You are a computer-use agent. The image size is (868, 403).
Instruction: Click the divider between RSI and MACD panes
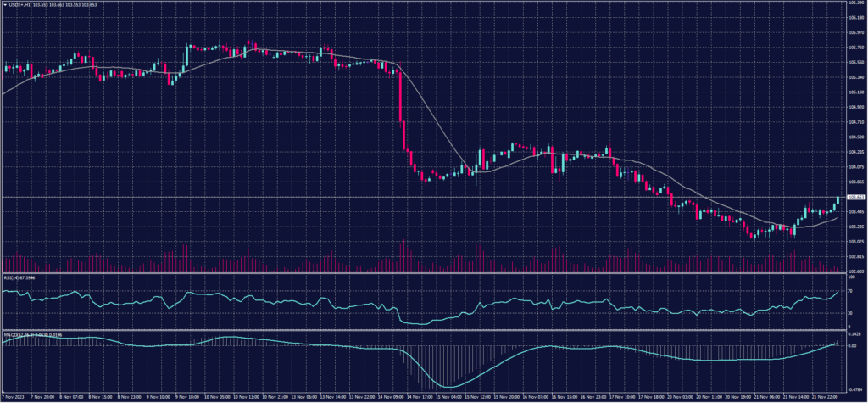click(x=424, y=330)
